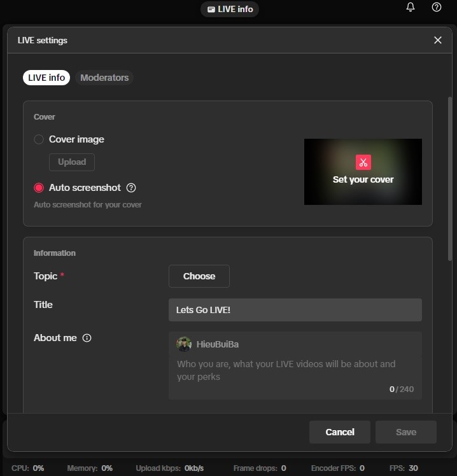457x476 pixels.
Task: Click the Title input field
Action: point(295,310)
